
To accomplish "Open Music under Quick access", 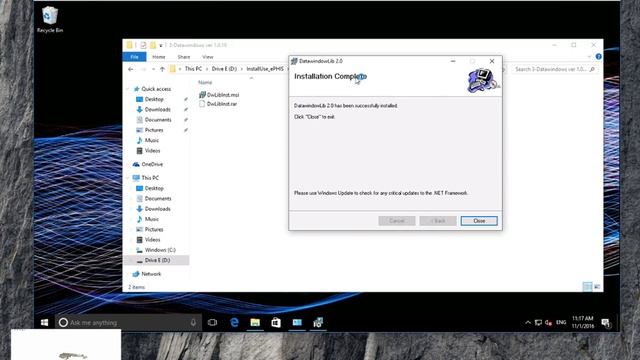I will [151, 140].
